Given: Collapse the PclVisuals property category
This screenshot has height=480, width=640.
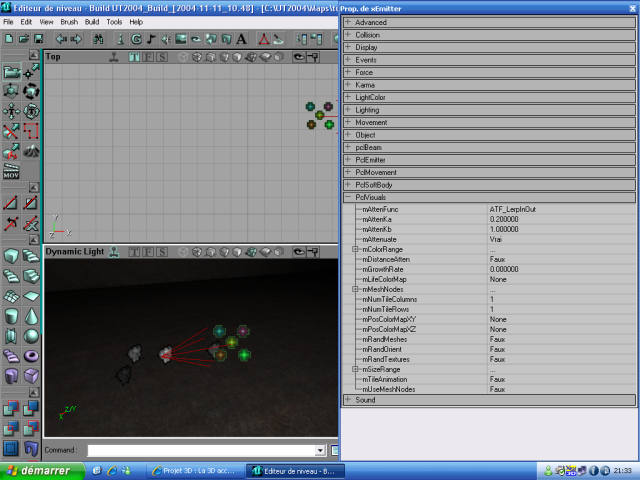Looking at the screenshot, I should pyautogui.click(x=348, y=198).
